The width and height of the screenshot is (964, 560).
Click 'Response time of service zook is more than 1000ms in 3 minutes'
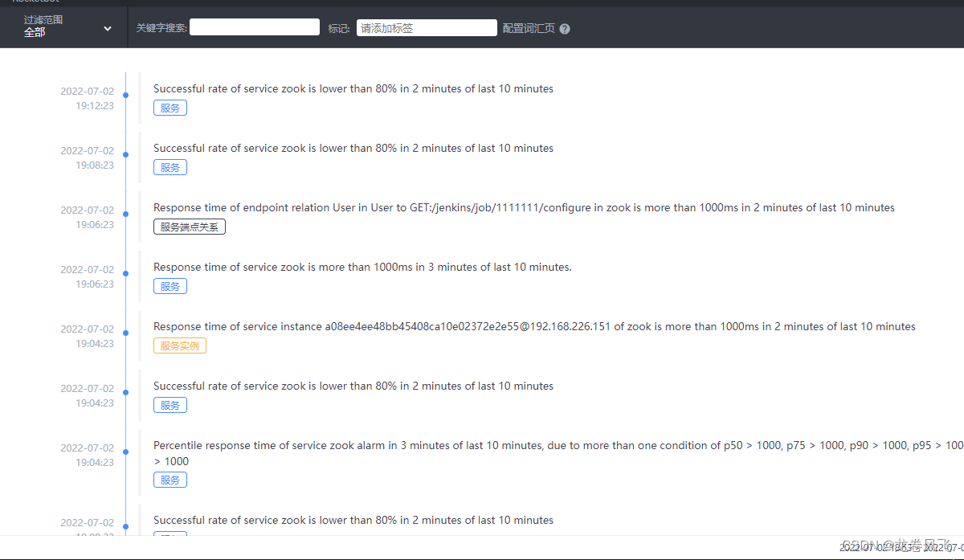tap(362, 267)
